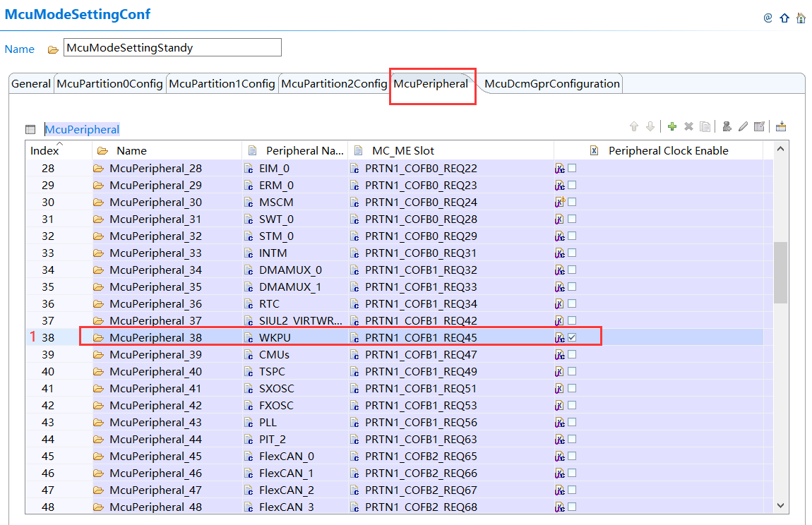Select the CMUs peripheral cell

(x=274, y=355)
